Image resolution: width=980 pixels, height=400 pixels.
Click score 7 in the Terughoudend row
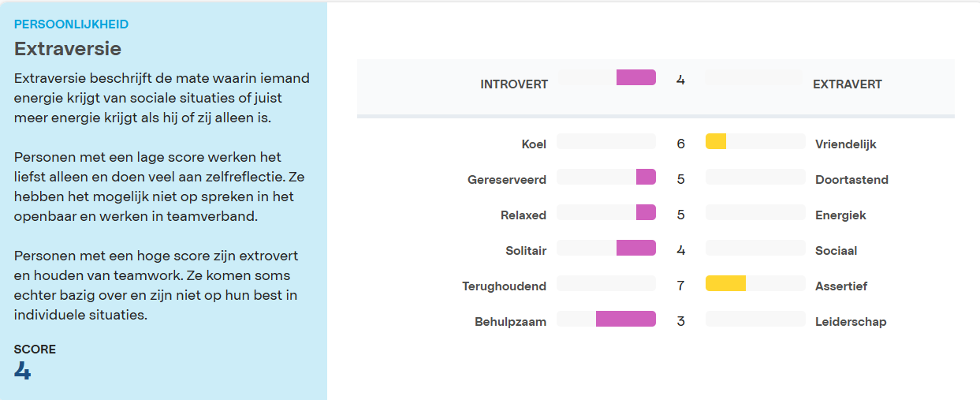[680, 286]
